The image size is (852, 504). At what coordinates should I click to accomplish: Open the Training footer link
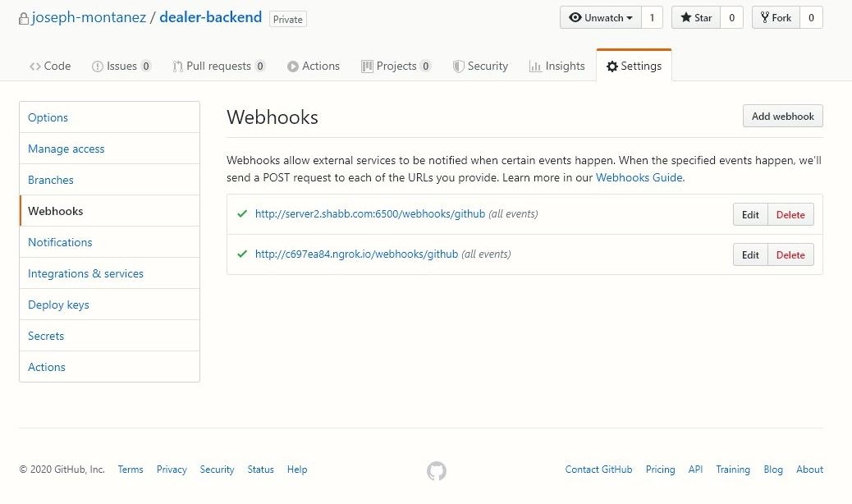[x=733, y=470]
